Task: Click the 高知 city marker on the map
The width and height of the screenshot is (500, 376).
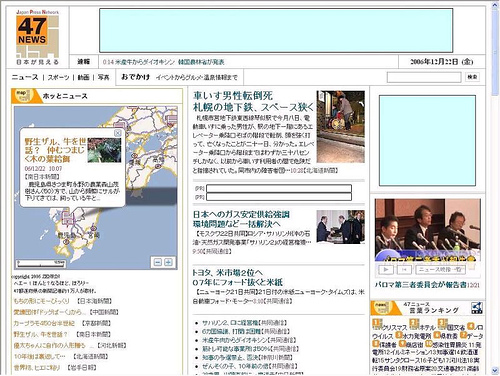Action: pos(159,165)
